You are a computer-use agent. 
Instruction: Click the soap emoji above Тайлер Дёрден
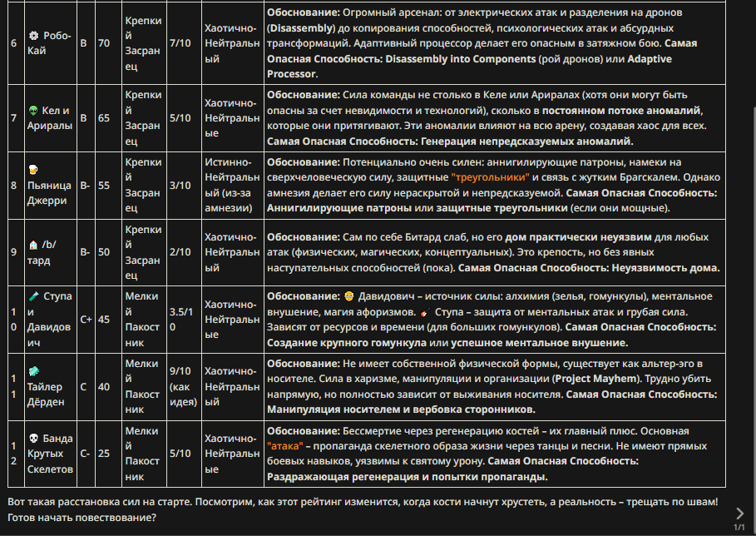33,371
